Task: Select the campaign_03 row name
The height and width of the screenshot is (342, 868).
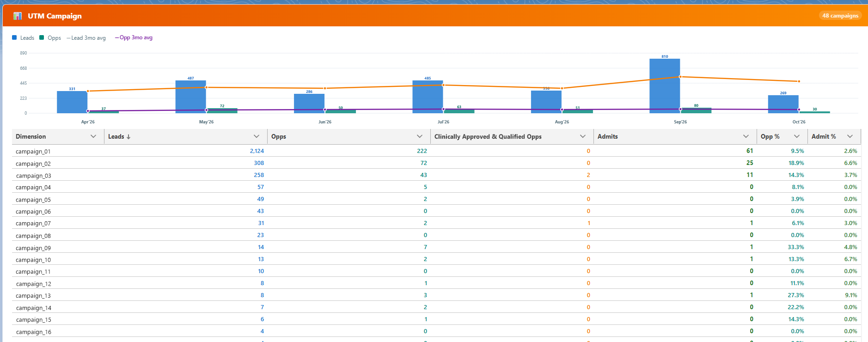Action: 33,176
